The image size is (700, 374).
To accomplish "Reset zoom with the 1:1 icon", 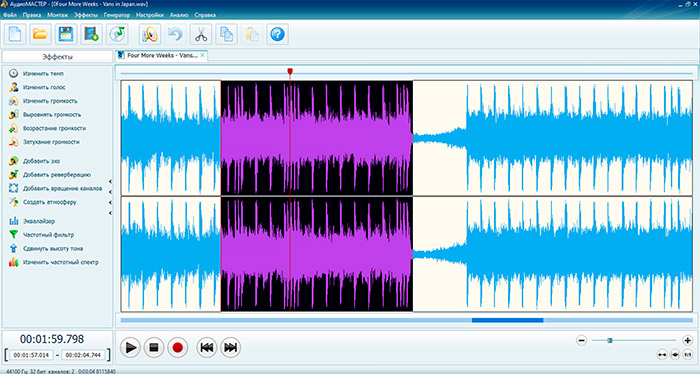I will (x=688, y=354).
